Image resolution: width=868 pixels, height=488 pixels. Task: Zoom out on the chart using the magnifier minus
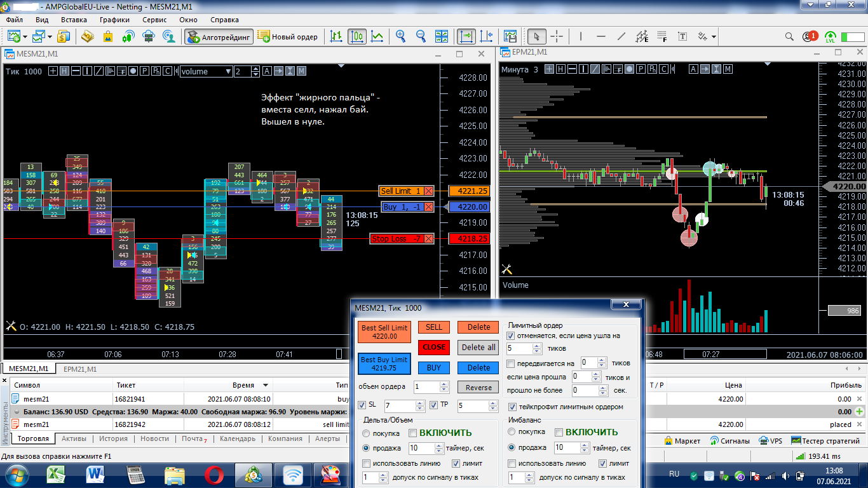pyautogui.click(x=421, y=37)
